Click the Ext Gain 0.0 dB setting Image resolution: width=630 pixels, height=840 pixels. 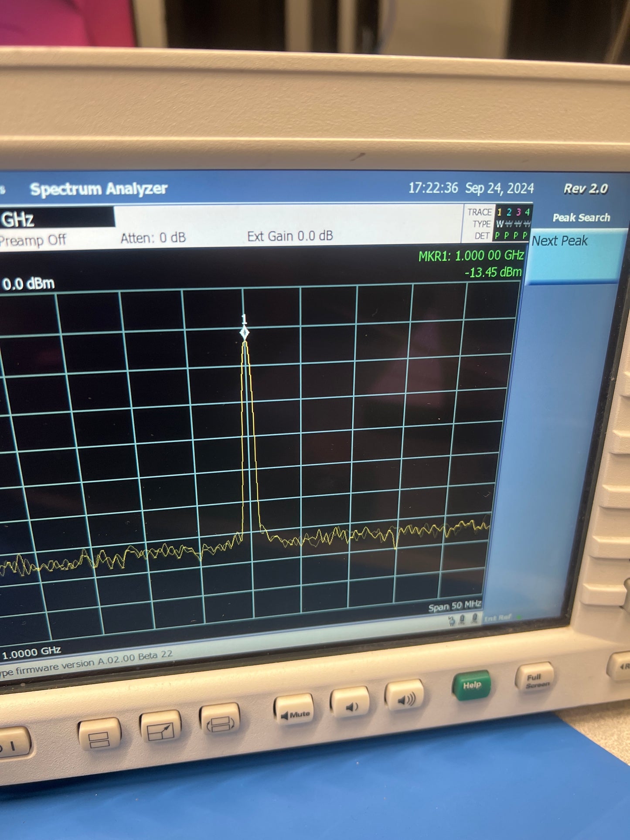[x=290, y=236]
